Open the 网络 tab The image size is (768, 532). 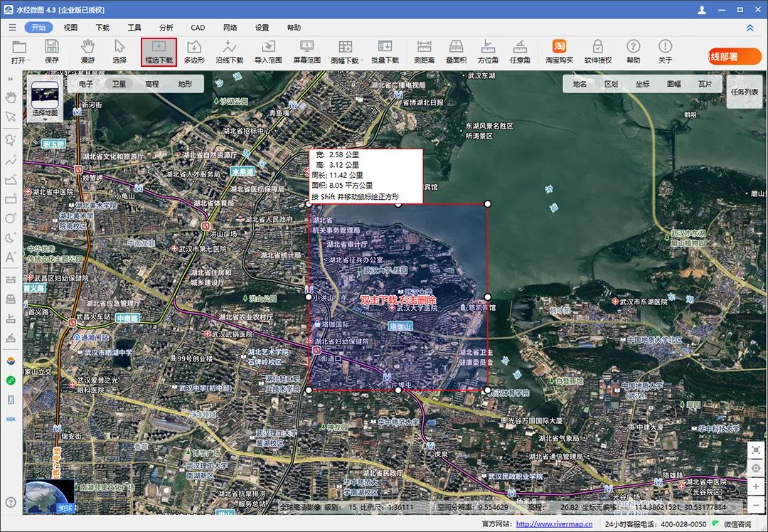(230, 28)
